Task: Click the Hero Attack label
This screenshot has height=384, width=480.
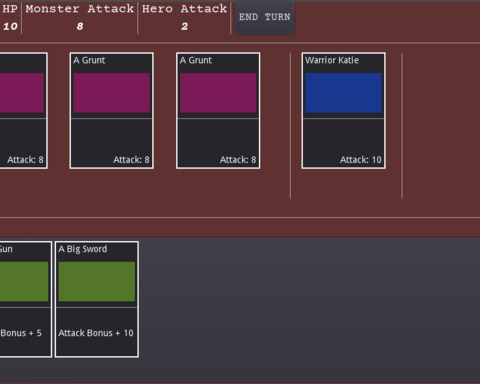Action: tap(184, 9)
